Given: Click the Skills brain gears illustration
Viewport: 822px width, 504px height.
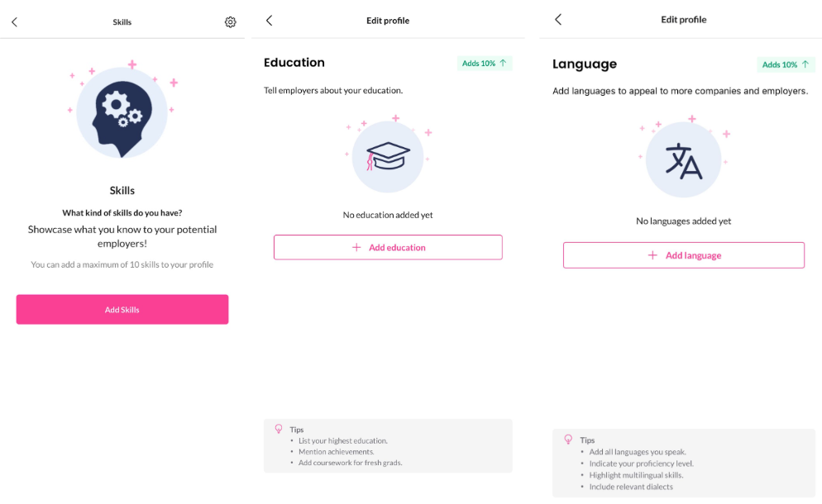Looking at the screenshot, I should click(x=122, y=113).
